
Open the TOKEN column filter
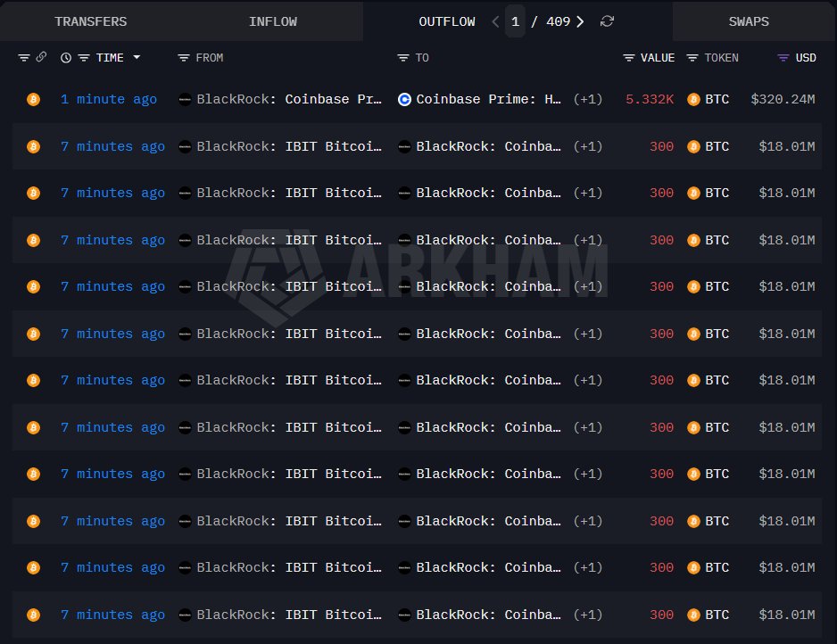coord(692,58)
